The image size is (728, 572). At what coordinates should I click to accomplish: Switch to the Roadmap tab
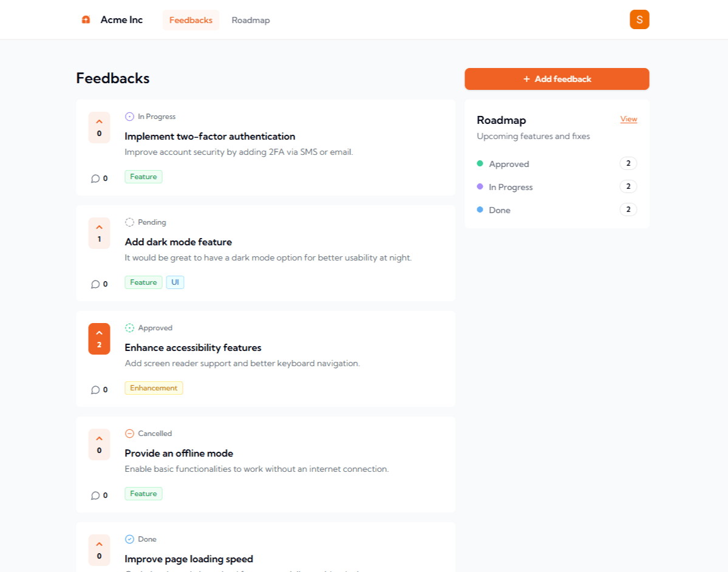coord(250,19)
